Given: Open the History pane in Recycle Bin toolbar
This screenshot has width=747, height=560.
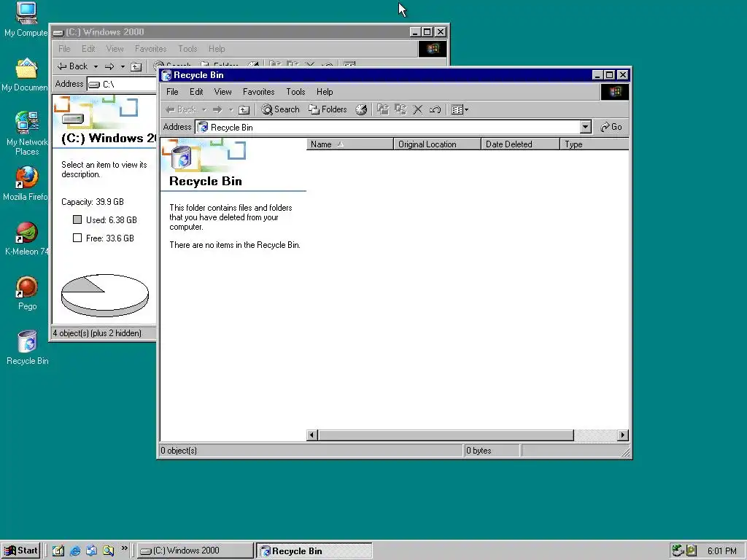Looking at the screenshot, I should 362,109.
